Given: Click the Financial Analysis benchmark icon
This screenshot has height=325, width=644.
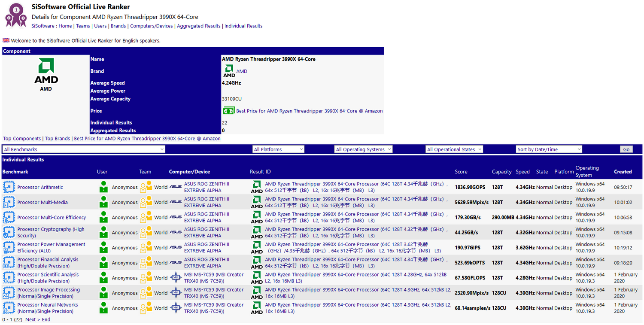Looking at the screenshot, I should point(9,263).
